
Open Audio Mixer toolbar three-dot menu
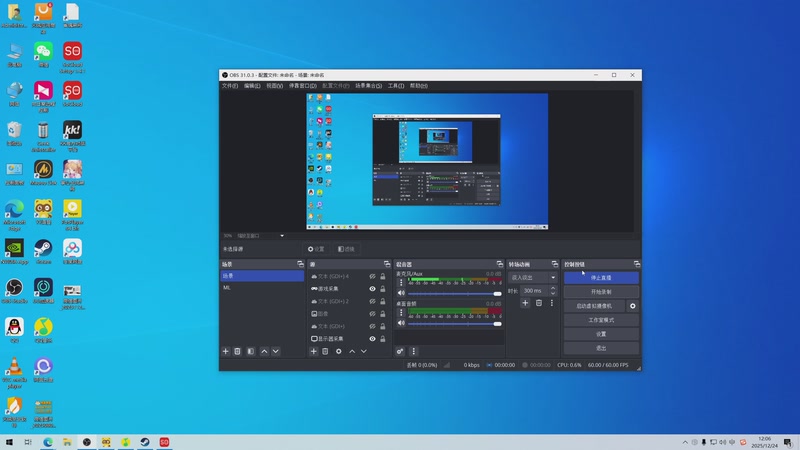414,351
